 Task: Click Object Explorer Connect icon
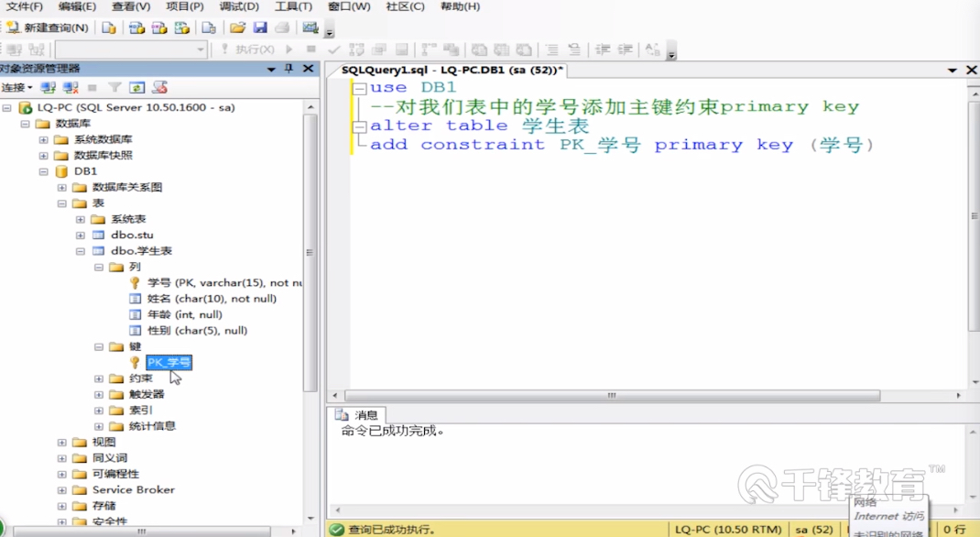click(49, 88)
